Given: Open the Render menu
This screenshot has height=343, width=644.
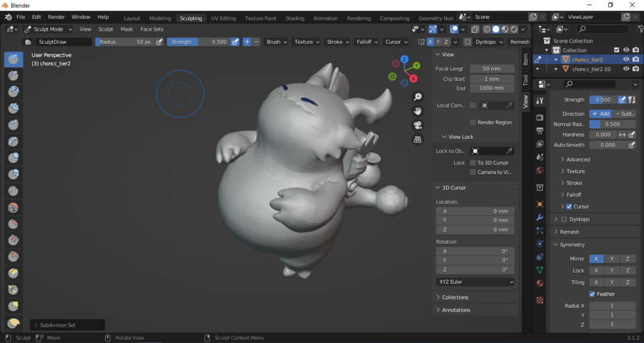Looking at the screenshot, I should coord(56,17).
